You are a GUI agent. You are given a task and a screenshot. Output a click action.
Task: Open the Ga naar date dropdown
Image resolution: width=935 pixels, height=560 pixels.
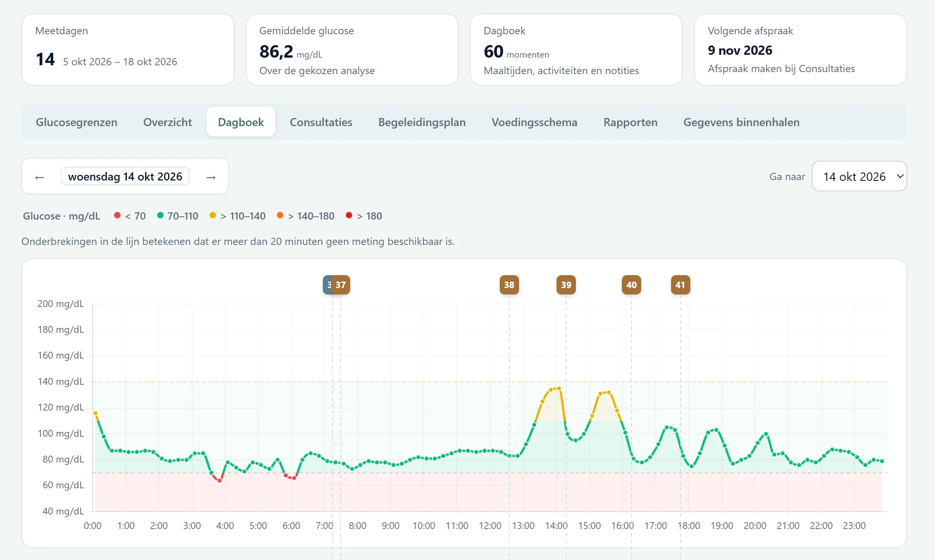tap(859, 176)
